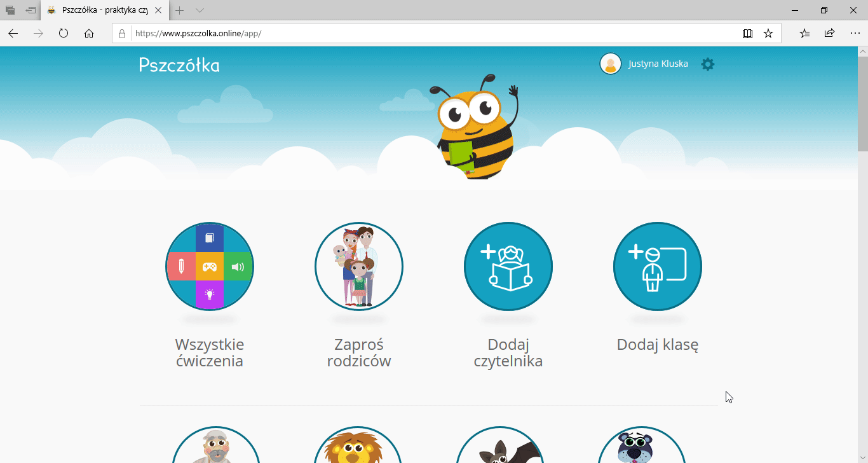Viewport: 868px width, 463px height.
Task: Click the scrollbar down arrow
Action: click(x=862, y=458)
